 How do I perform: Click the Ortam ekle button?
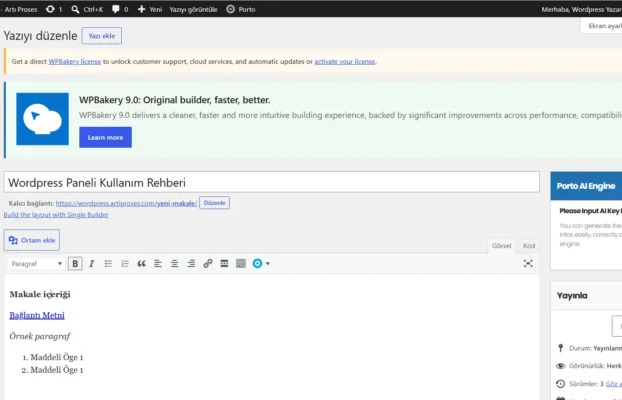click(32, 240)
